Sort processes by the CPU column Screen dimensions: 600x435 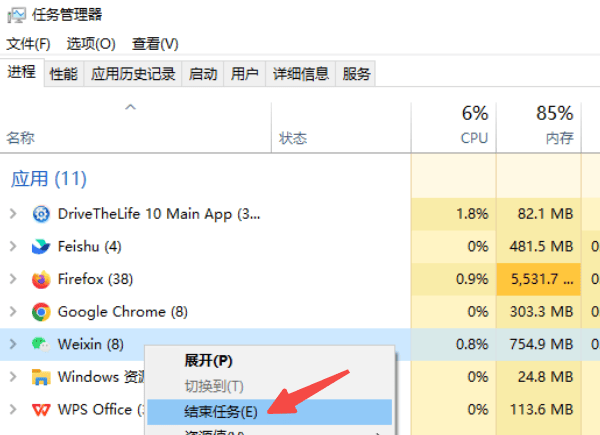click(474, 125)
